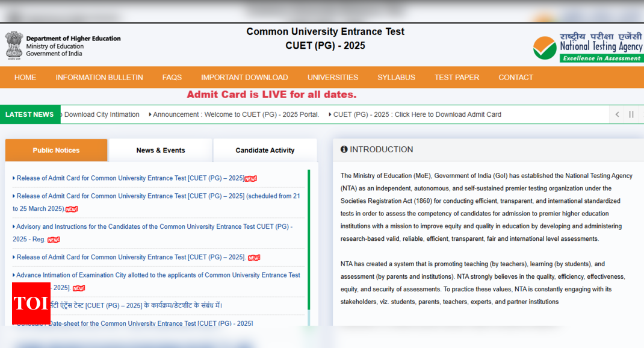This screenshot has height=348, width=644.
Task: Pause the latest news ticker
Action: pos(631,114)
